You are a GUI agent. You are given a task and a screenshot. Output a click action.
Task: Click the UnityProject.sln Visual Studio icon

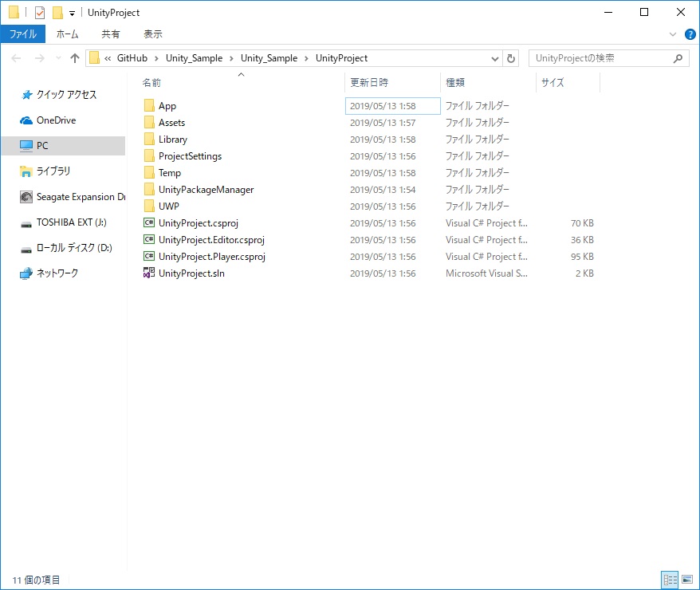click(149, 273)
